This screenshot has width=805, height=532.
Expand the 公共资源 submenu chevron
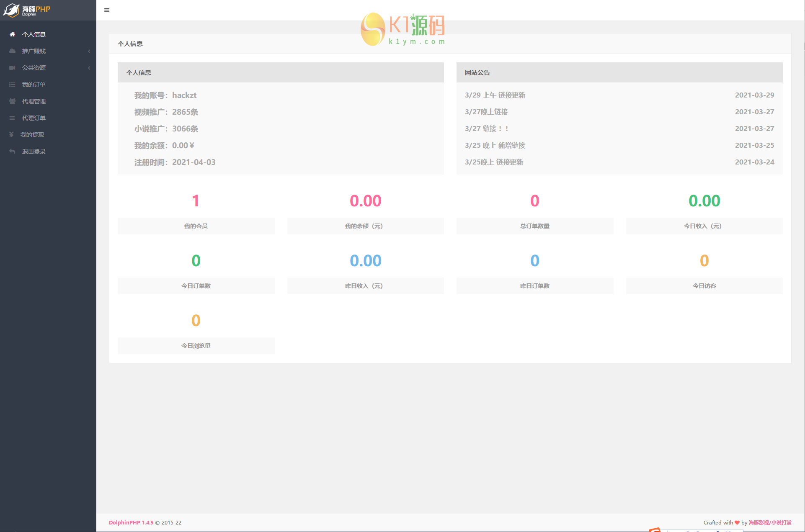click(89, 68)
